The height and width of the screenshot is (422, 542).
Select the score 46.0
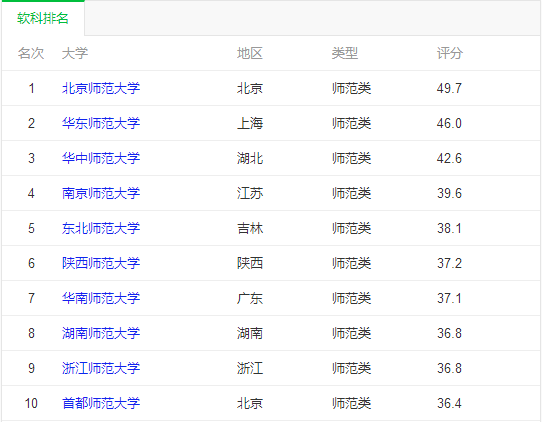tap(449, 123)
